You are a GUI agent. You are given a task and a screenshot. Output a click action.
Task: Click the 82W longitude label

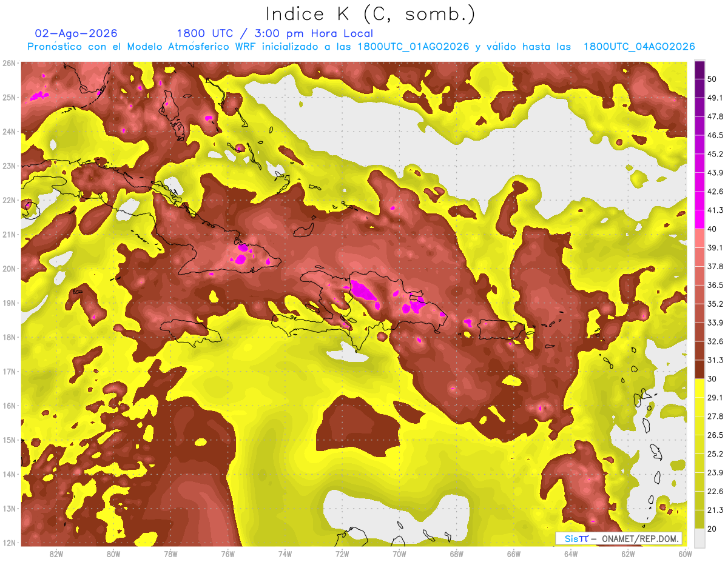tap(56, 554)
